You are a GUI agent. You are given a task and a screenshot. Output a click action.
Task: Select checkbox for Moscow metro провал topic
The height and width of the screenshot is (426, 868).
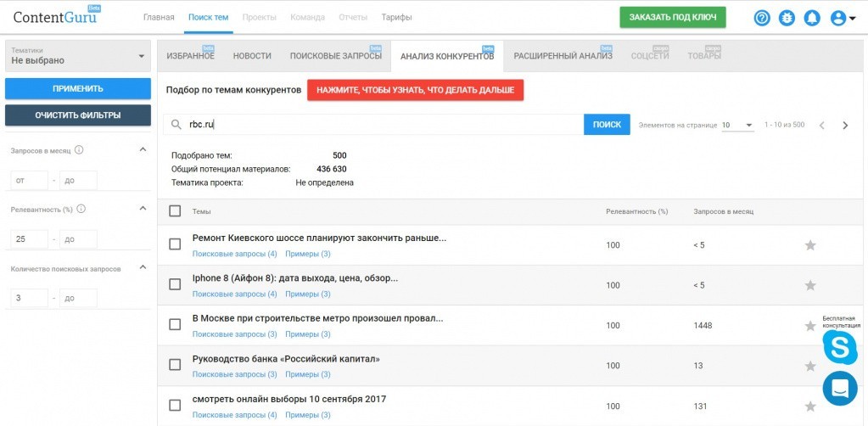pyautogui.click(x=175, y=325)
